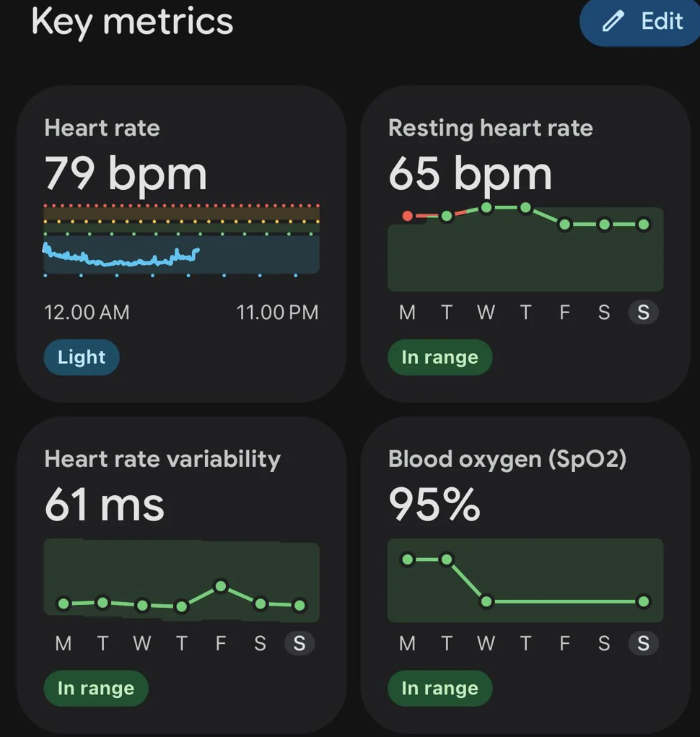Click Wednesday data point in Blood oxygen chart

pyautogui.click(x=486, y=601)
